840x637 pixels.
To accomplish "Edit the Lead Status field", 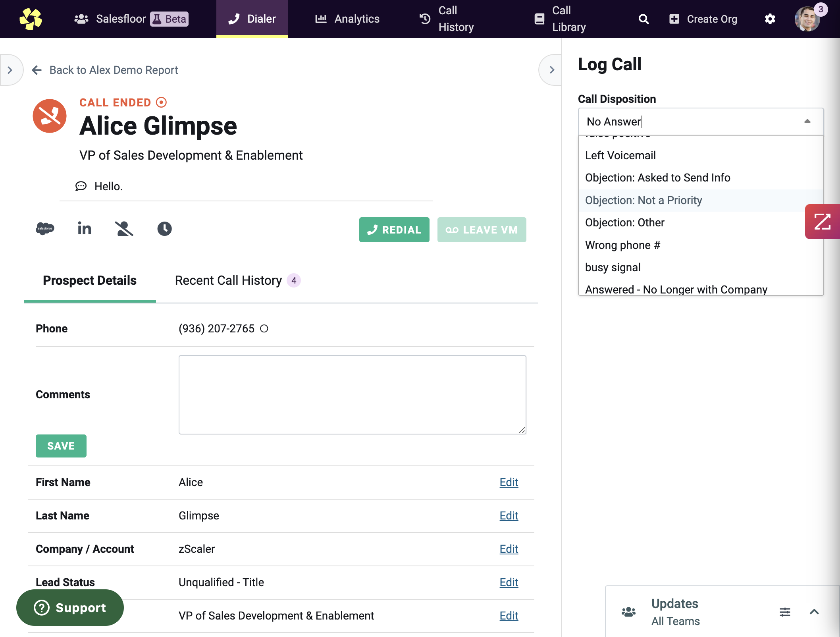I will pos(509,582).
